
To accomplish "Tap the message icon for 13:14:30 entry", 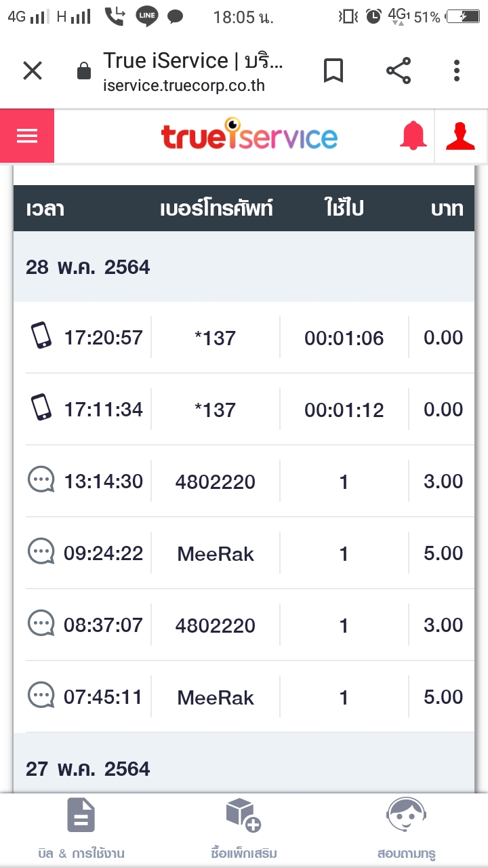I will [41, 481].
